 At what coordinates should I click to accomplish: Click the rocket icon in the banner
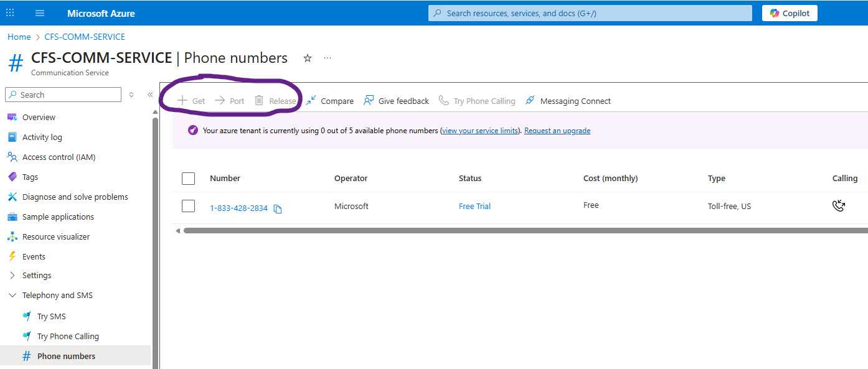coord(193,131)
